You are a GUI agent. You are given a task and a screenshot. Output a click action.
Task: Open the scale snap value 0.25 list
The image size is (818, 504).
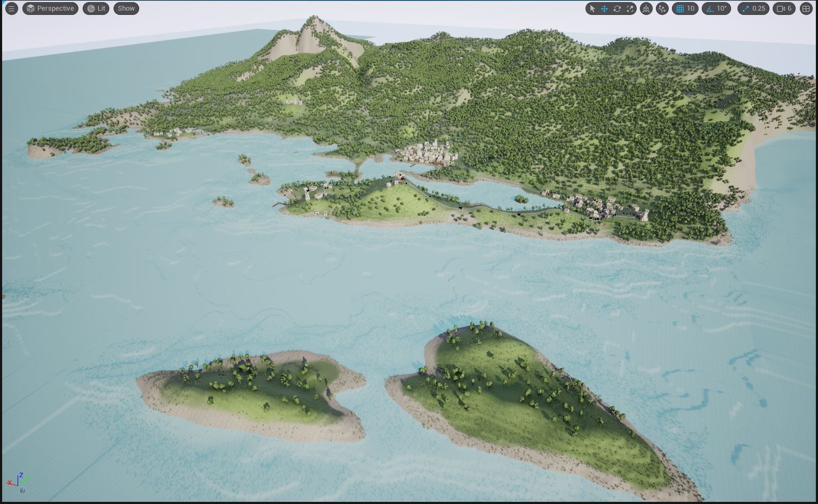tap(758, 9)
